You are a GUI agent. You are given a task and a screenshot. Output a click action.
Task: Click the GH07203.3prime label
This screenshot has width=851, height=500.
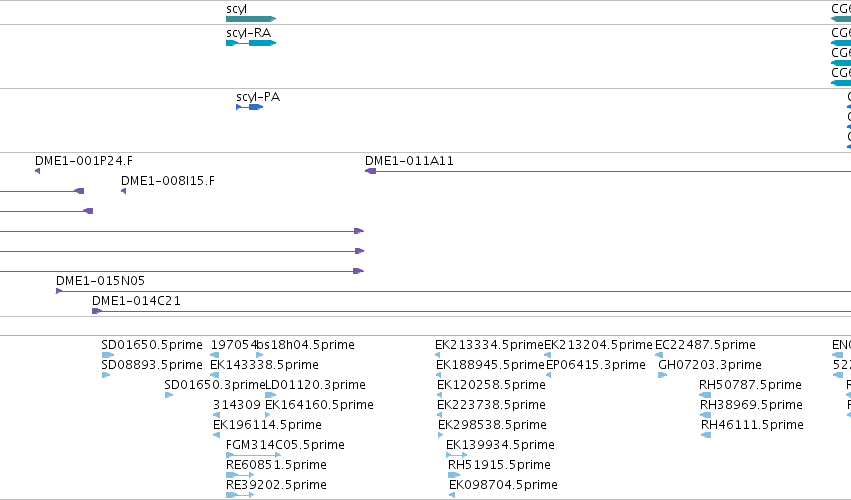click(x=710, y=365)
